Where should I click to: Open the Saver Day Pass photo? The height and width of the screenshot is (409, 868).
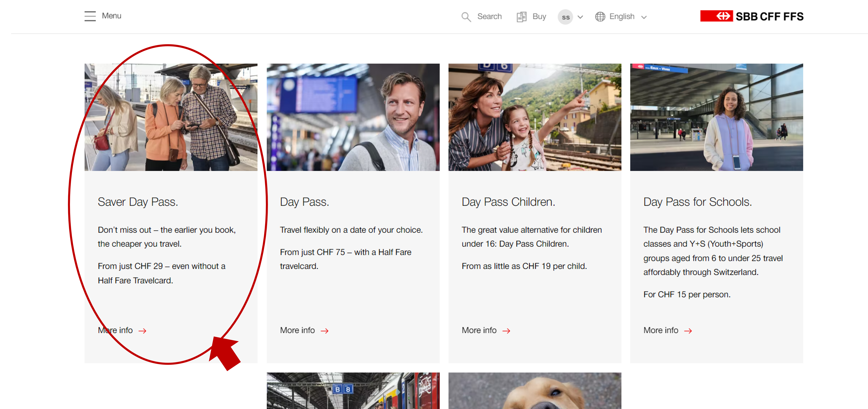click(171, 117)
